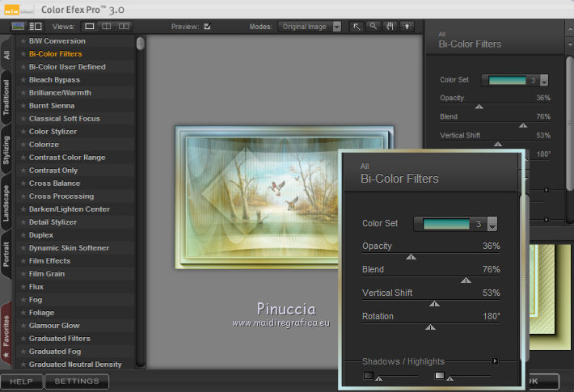574x392 pixels.
Task: Open the Color Set dropdown arrow
Action: point(492,225)
